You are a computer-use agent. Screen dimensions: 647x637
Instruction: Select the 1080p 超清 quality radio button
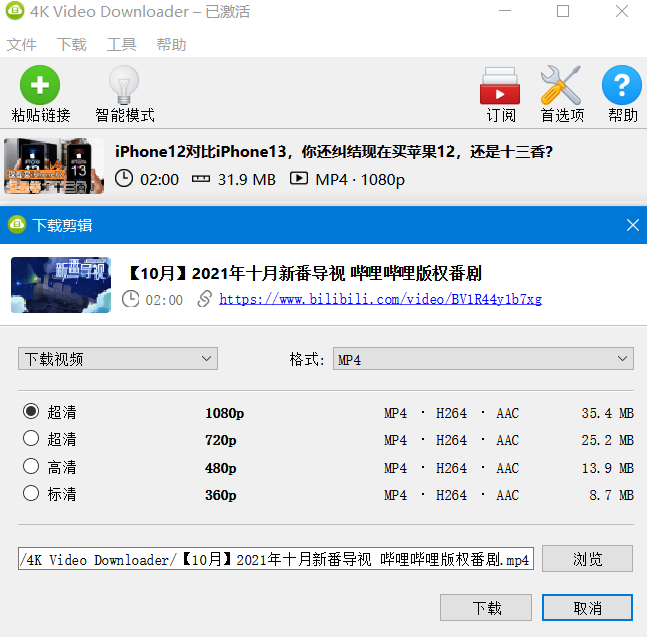click(31, 411)
